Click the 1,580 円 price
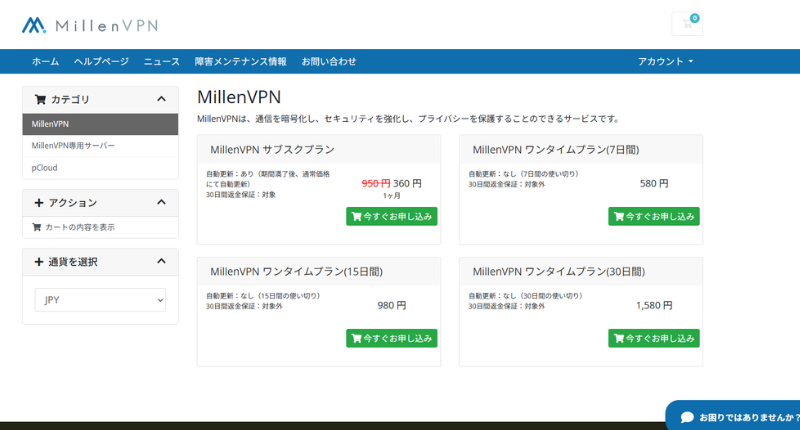The width and height of the screenshot is (800, 430). click(x=654, y=305)
